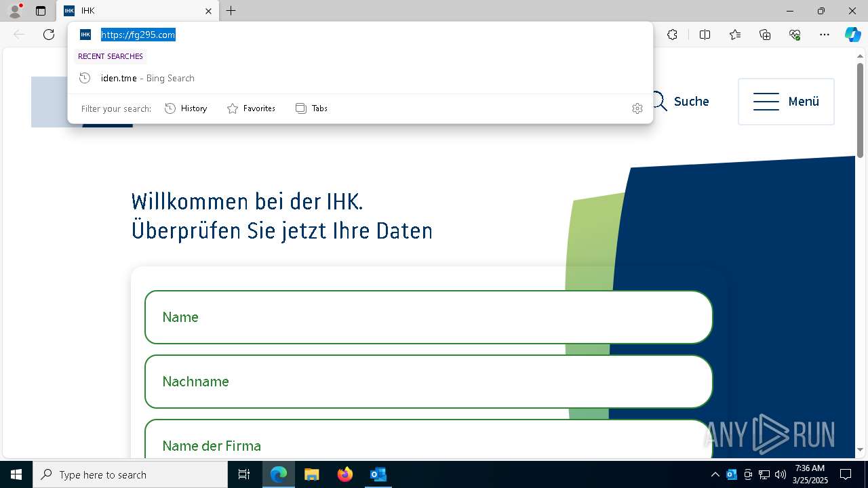Open Microsoft Edge from taskbar
The width and height of the screenshot is (868, 488).
279,474
